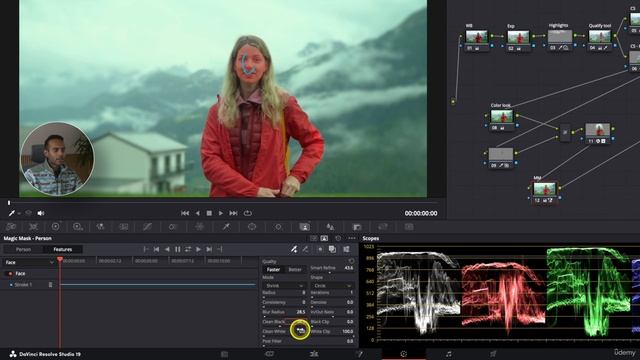Image resolution: width=640 pixels, height=360 pixels.
Task: Go to the Edit page
Action: click(x=314, y=354)
